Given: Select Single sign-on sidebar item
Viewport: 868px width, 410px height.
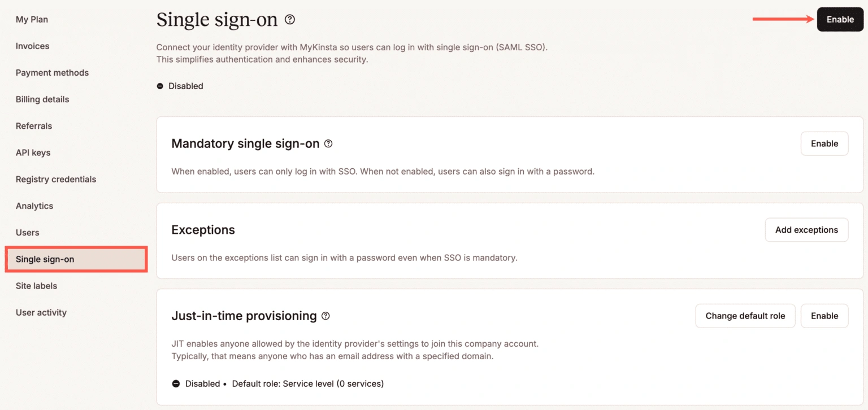Looking at the screenshot, I should tap(45, 259).
